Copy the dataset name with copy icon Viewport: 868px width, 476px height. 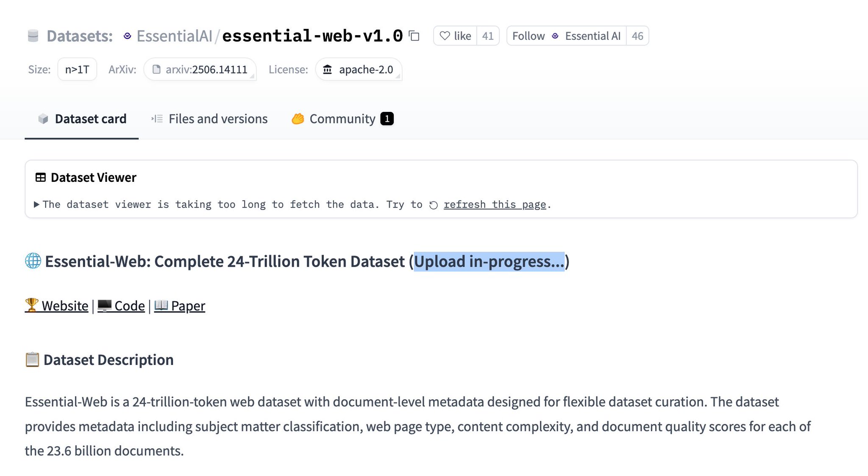(x=414, y=36)
